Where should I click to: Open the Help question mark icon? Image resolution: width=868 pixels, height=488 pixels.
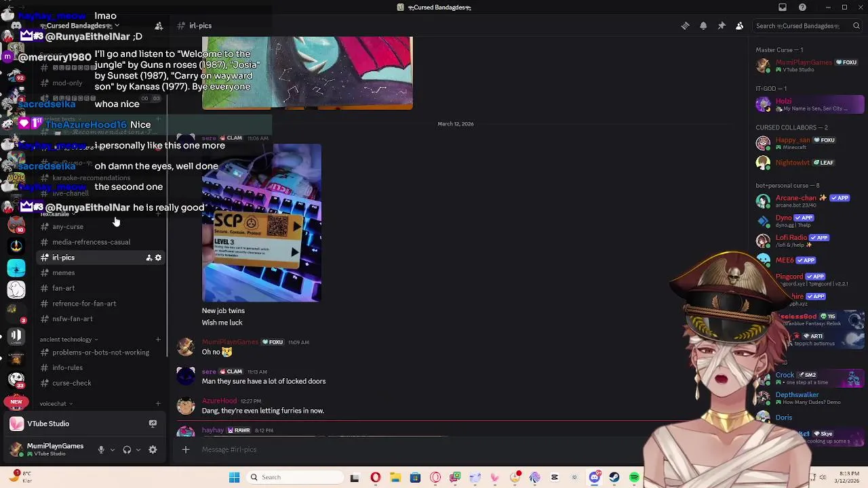click(x=803, y=7)
